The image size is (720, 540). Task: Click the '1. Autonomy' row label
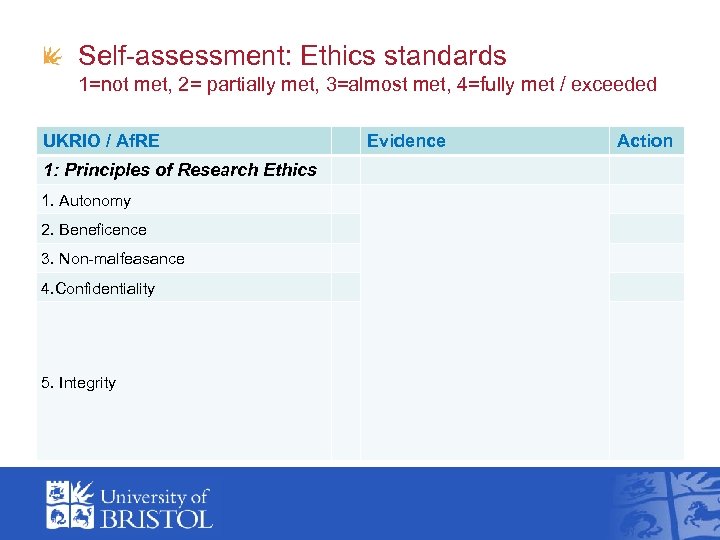pyautogui.click(x=86, y=201)
